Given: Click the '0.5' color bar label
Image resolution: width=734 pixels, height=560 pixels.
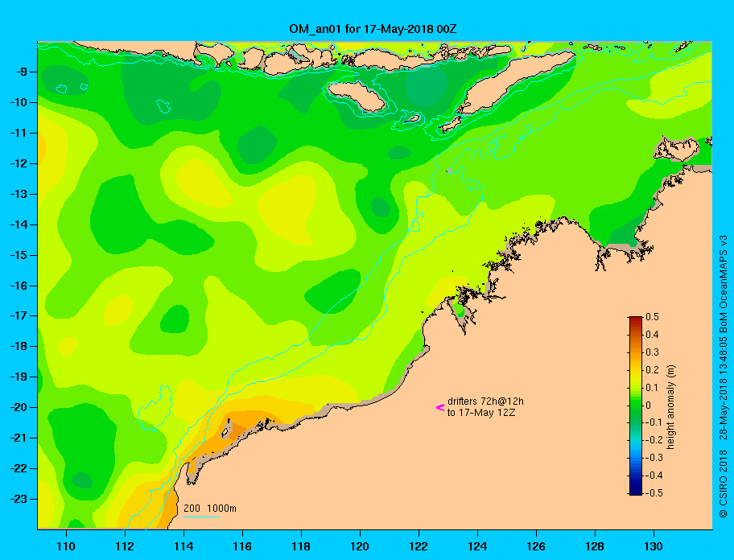Looking at the screenshot, I should click(x=652, y=317).
